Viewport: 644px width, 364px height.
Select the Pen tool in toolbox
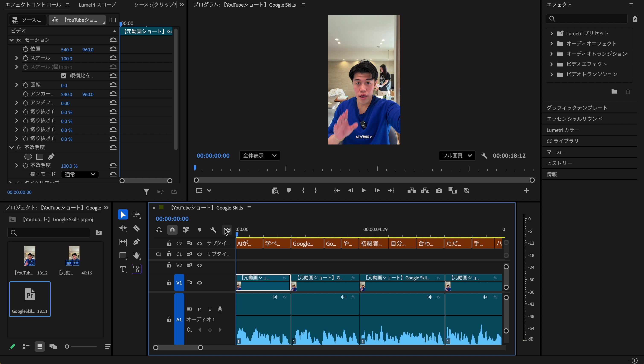click(137, 242)
